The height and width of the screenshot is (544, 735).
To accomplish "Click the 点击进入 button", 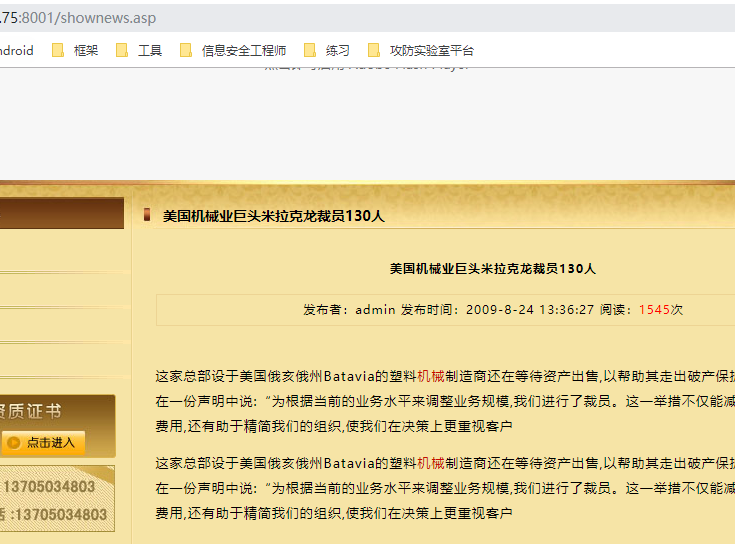I will pos(43,443).
